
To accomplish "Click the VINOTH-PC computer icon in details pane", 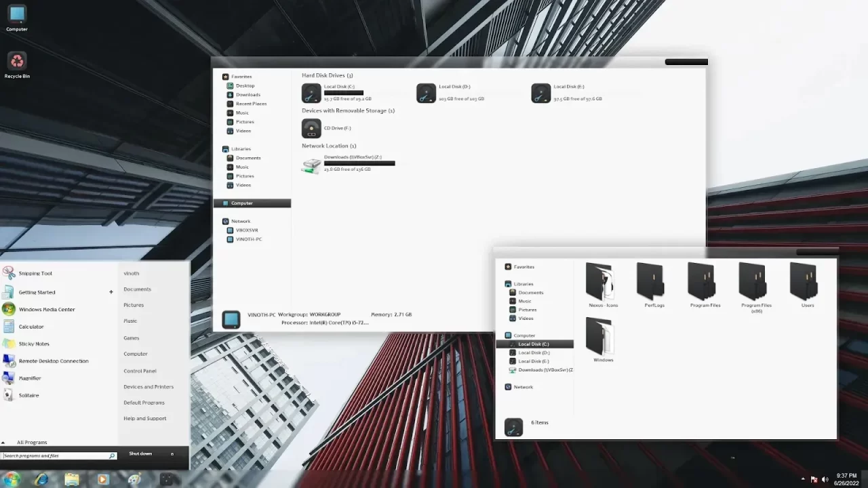I will pyautogui.click(x=231, y=319).
